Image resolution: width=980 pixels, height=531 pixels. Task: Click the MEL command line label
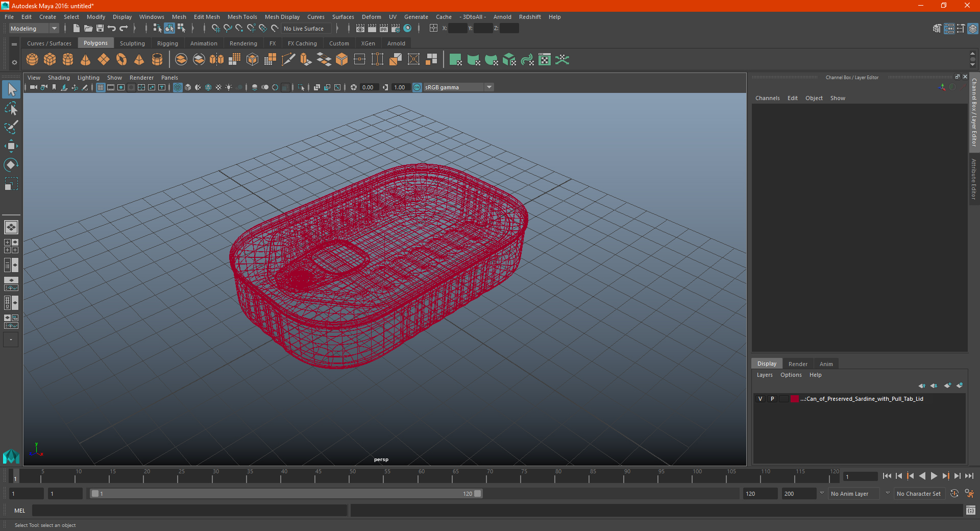(20, 511)
